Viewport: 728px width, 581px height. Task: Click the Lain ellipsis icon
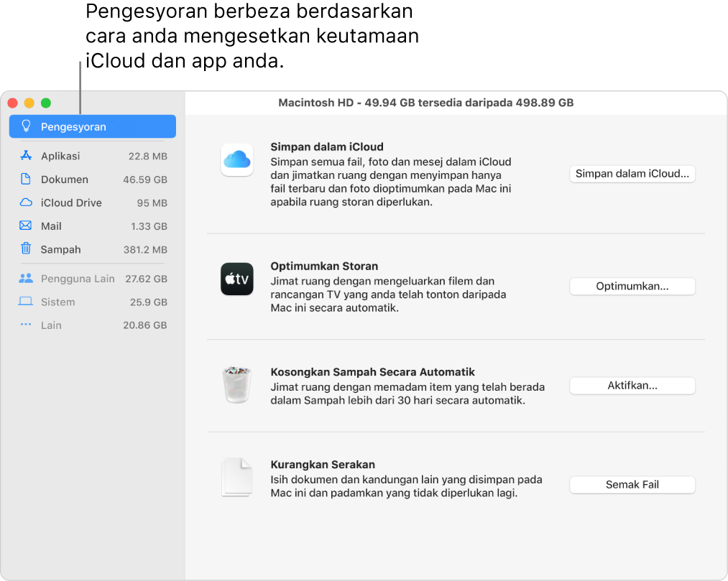pos(26,325)
